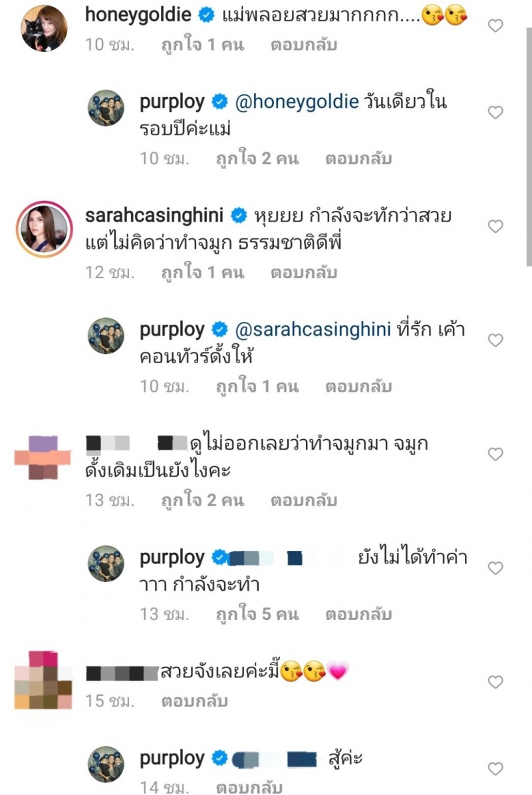Heart purploy's reply liked by 5 people

[495, 568]
